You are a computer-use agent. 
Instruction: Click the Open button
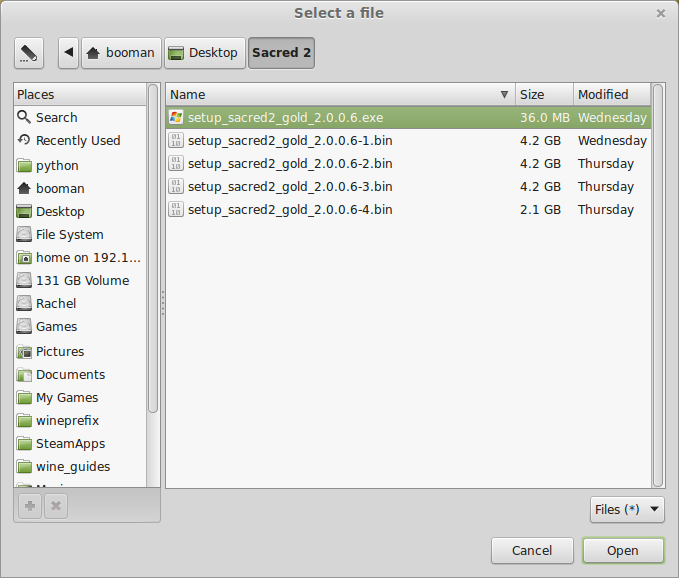click(623, 550)
